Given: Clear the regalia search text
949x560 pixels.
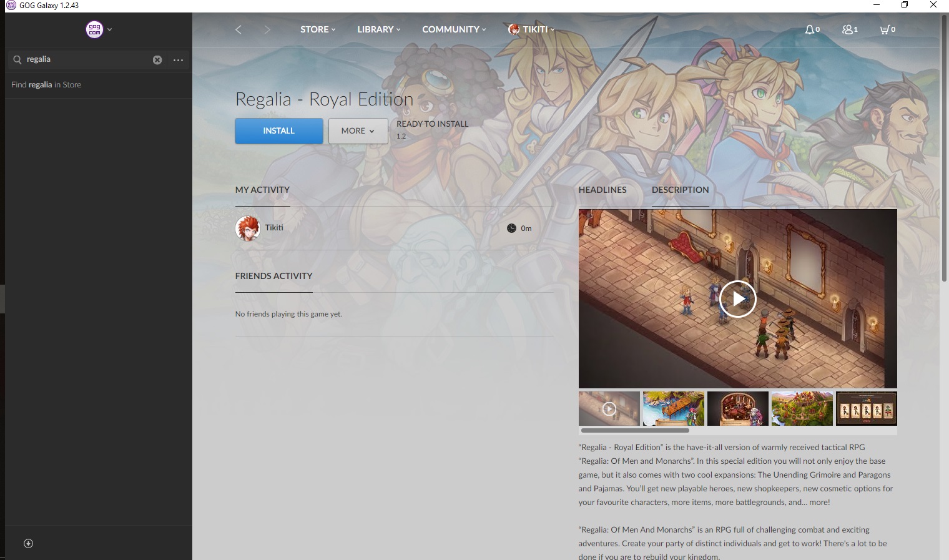Looking at the screenshot, I should click(x=157, y=60).
